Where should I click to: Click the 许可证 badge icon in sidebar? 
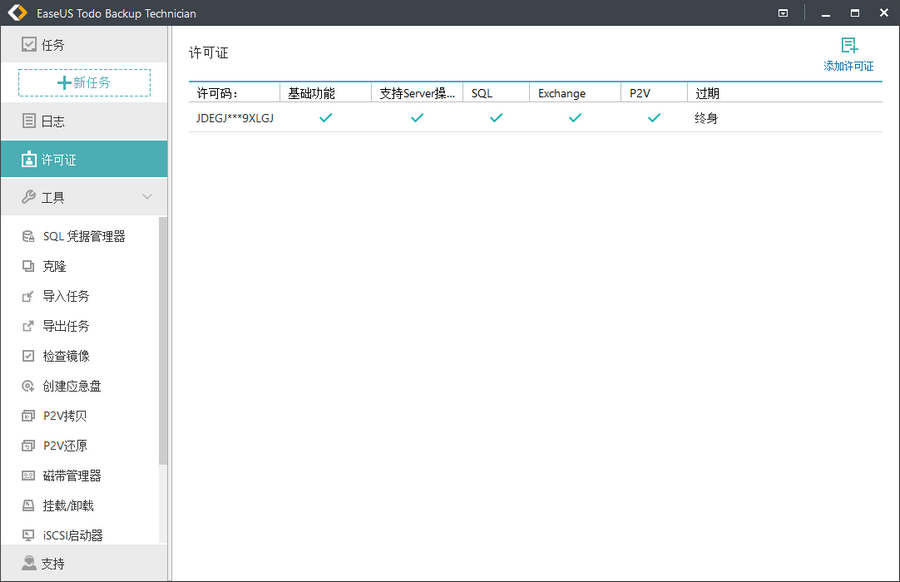click(x=29, y=159)
